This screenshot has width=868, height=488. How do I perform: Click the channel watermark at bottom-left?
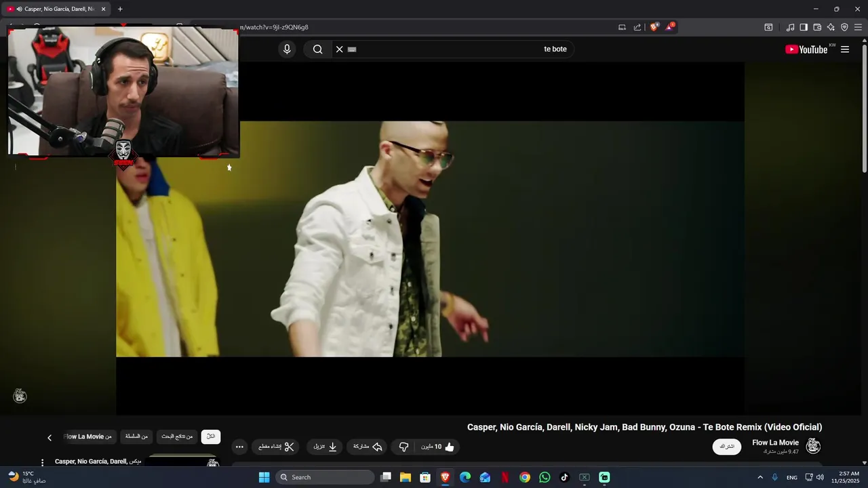tap(20, 396)
